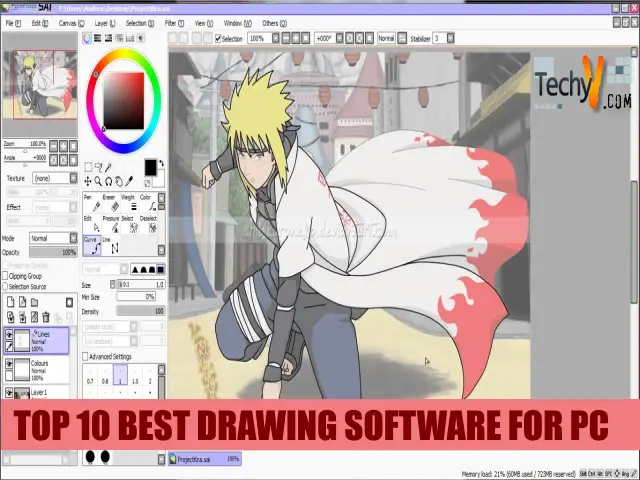Enable the Clipping Group checkbox
The width and height of the screenshot is (640, 480).
click(x=5, y=276)
